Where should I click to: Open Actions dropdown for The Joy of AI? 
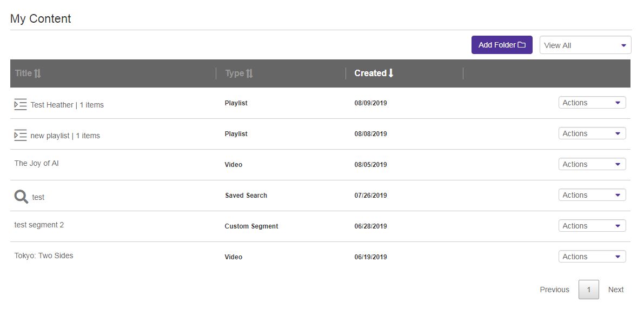(592, 164)
